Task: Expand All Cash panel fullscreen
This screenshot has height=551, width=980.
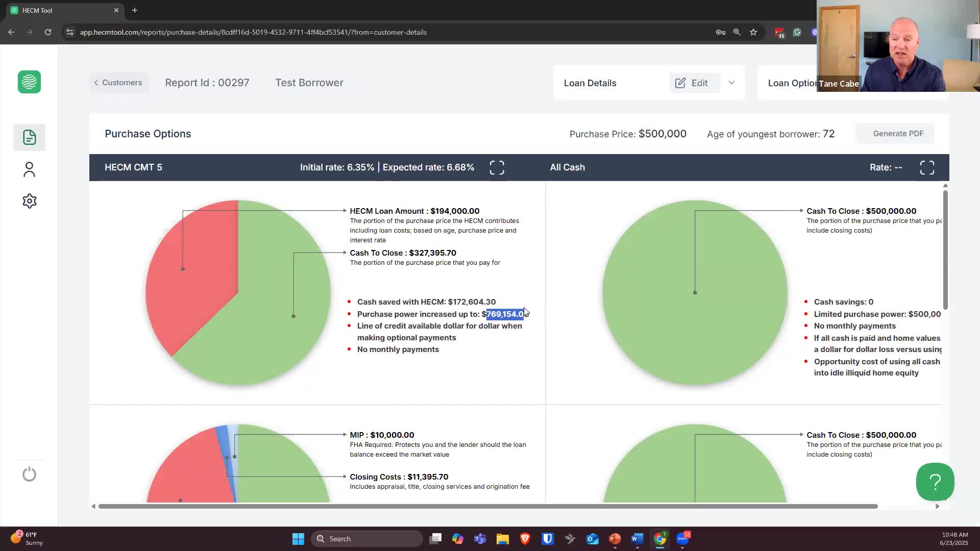Action: click(x=927, y=167)
